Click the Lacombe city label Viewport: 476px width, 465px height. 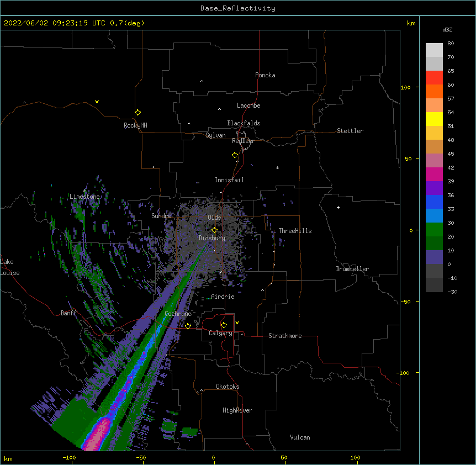pos(248,105)
